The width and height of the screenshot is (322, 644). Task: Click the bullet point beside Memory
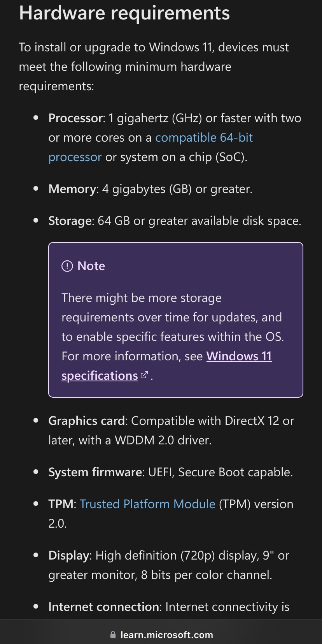pos(36,189)
